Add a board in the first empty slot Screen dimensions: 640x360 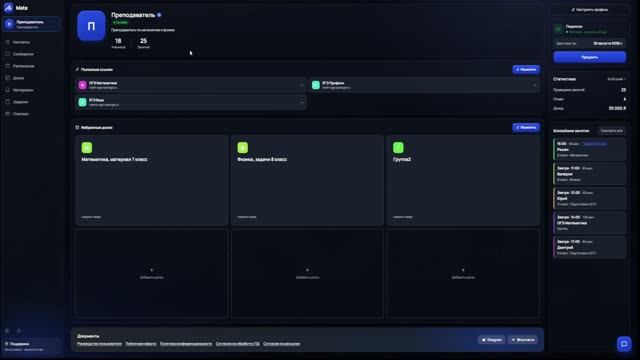click(151, 273)
